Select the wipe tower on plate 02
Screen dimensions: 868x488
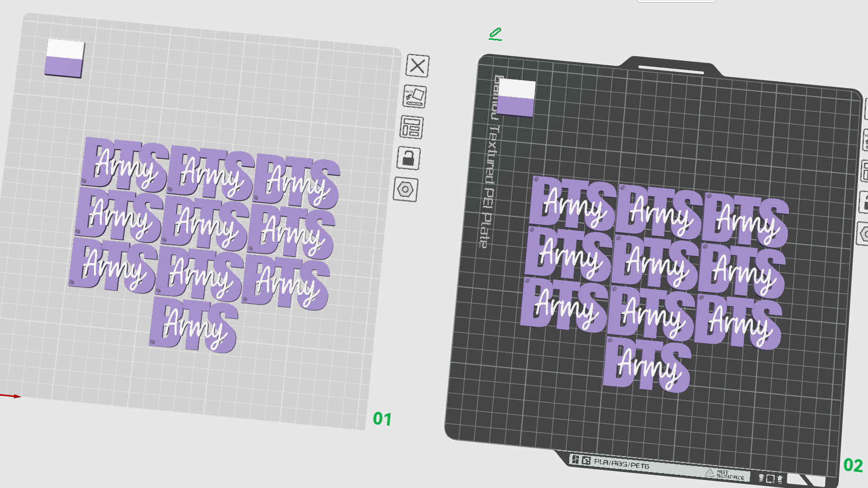click(x=517, y=98)
